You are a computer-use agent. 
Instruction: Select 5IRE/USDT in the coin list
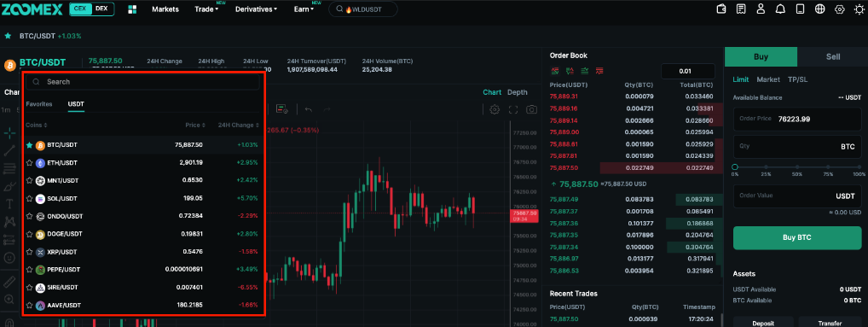[143, 287]
